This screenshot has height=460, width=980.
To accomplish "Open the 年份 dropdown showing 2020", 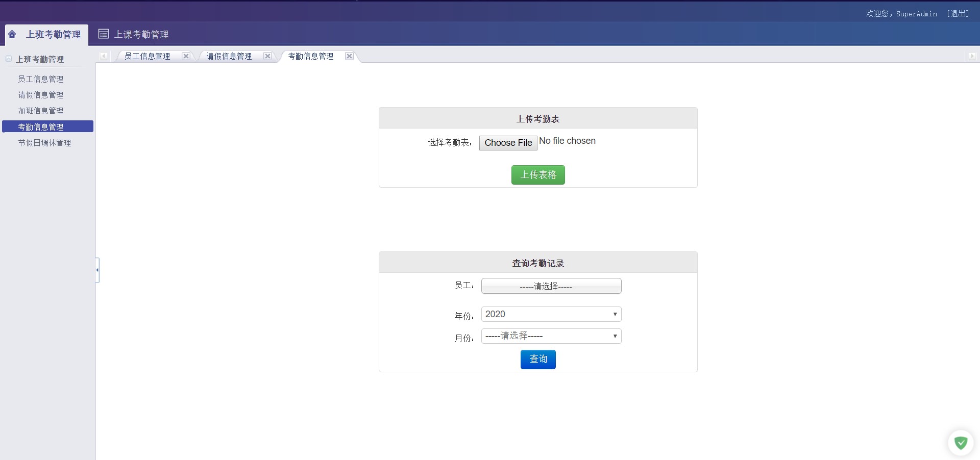I will [x=551, y=314].
